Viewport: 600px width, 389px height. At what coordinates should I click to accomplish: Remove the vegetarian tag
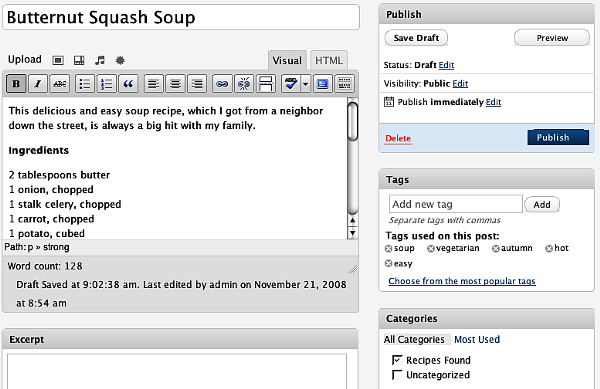(431, 249)
